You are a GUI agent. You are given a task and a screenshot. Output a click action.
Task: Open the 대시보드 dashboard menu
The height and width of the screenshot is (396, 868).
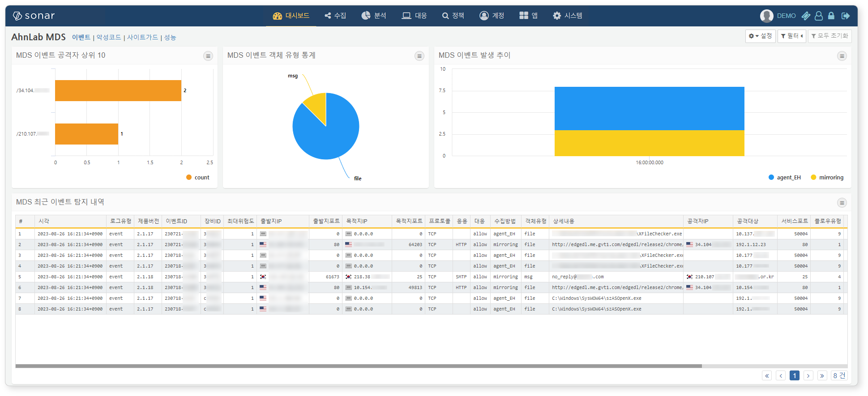(291, 16)
